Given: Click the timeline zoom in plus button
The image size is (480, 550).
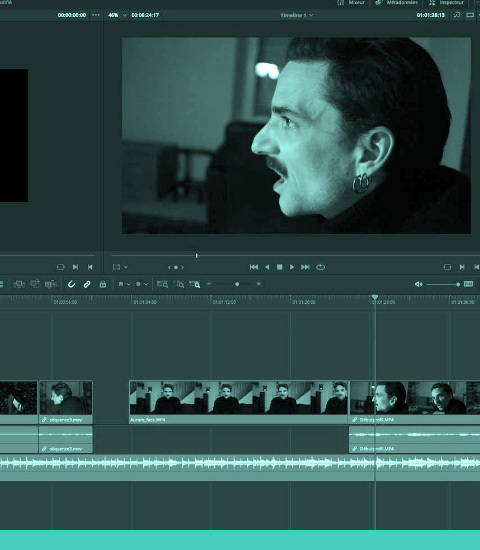Looking at the screenshot, I should (x=259, y=284).
